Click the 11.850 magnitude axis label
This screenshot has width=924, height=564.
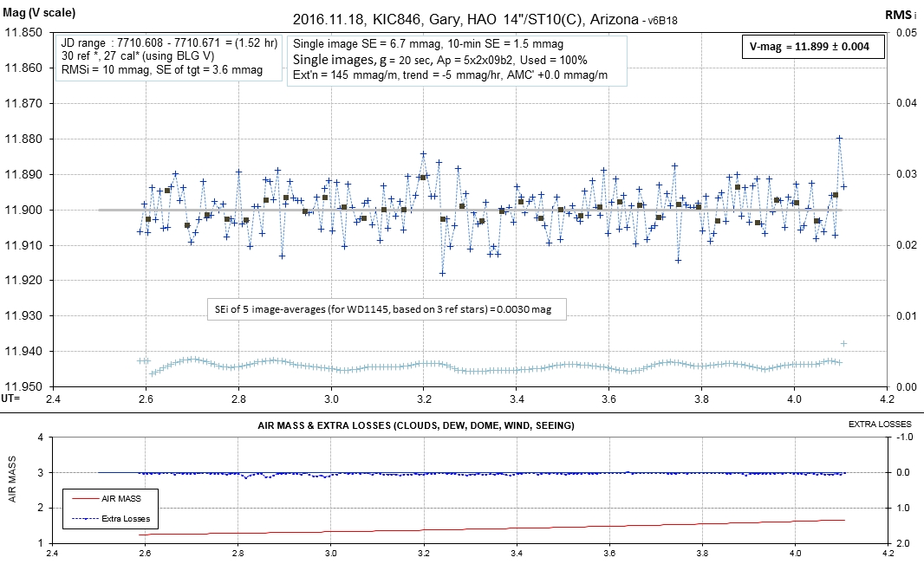[23, 32]
